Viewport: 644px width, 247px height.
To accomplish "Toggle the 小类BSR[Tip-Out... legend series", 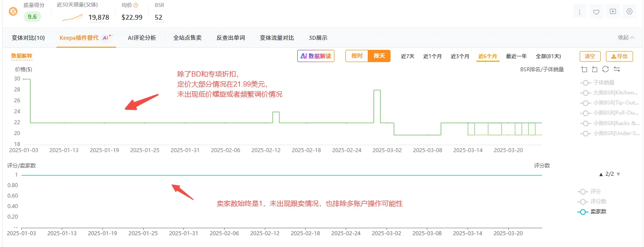I will click(609, 103).
